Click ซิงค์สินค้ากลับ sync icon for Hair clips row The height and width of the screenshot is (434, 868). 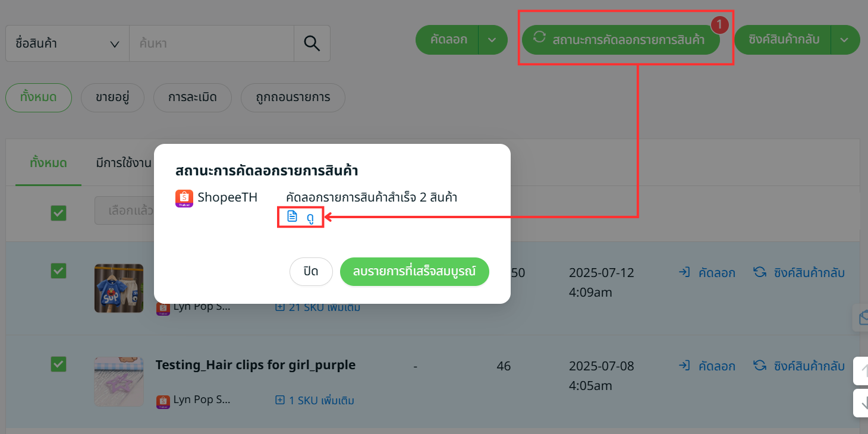759,366
